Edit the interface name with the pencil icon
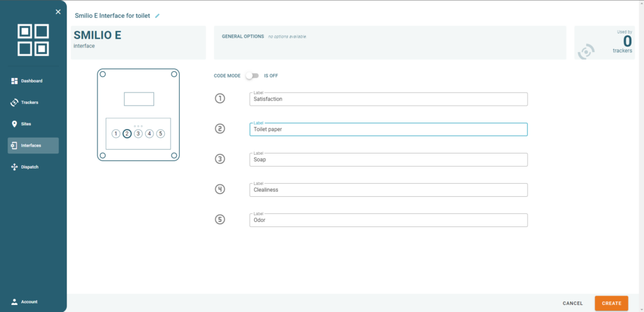Image resolution: width=644 pixels, height=312 pixels. pyautogui.click(x=157, y=16)
